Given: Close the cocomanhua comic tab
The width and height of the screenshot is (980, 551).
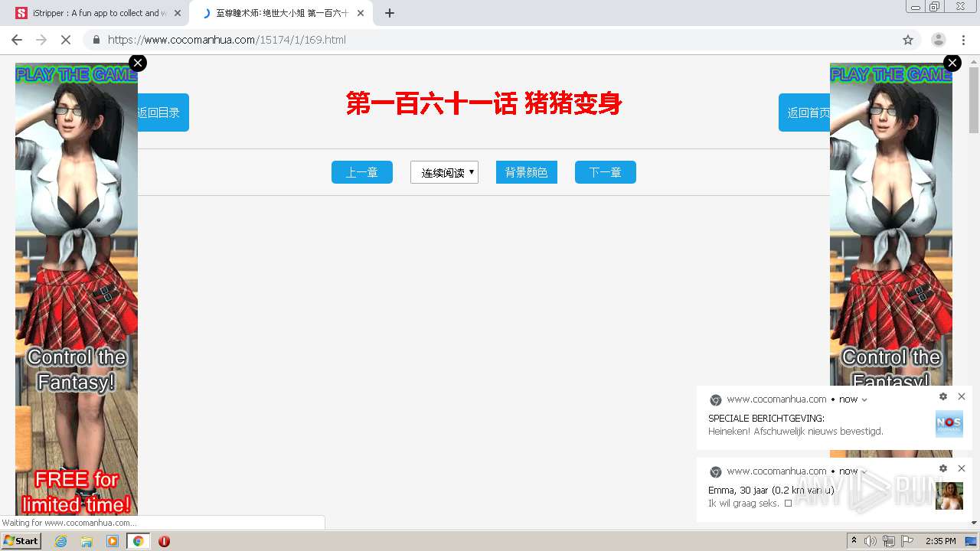Looking at the screenshot, I should (361, 13).
